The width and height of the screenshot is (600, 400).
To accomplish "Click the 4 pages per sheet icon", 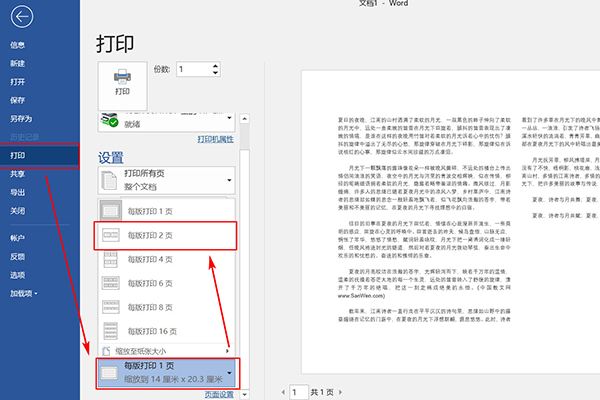I will point(111,260).
